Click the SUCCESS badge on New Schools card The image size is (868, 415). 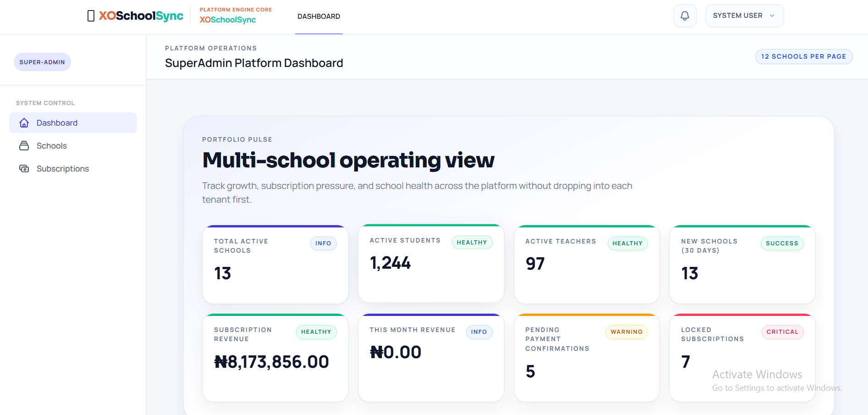click(782, 243)
